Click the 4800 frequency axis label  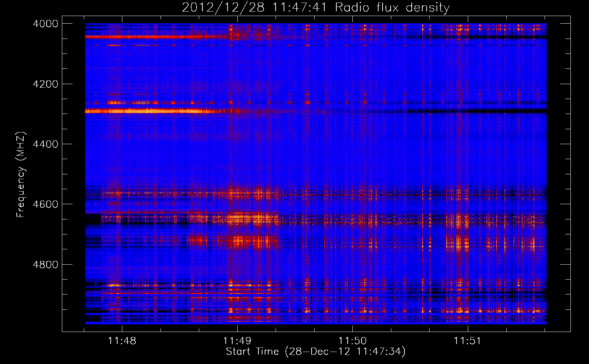tap(46, 264)
